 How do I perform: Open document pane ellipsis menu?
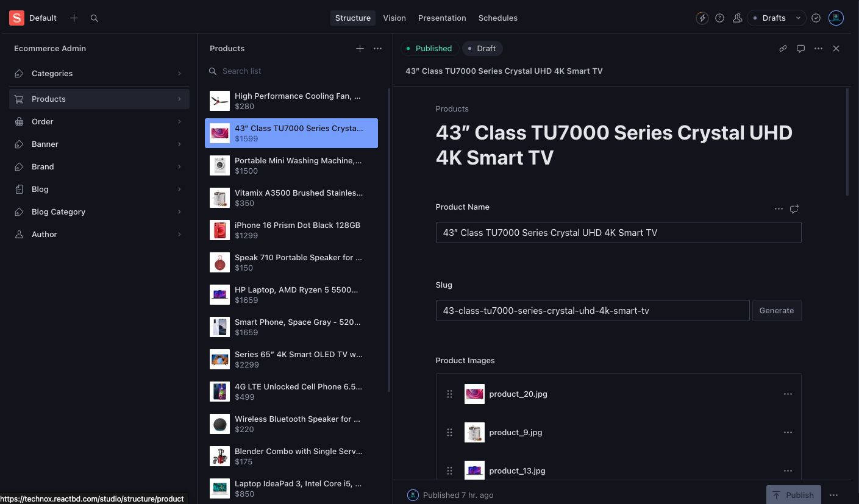819,48
